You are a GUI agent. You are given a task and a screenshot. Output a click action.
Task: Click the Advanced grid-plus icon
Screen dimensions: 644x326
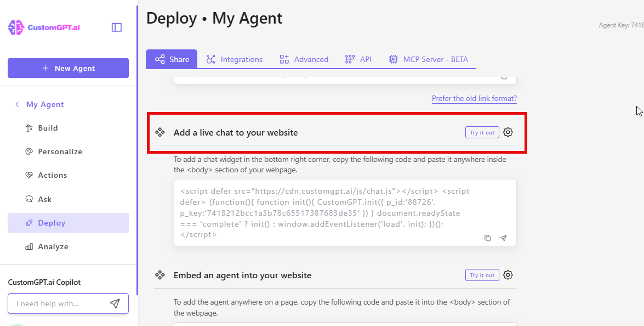pos(284,59)
